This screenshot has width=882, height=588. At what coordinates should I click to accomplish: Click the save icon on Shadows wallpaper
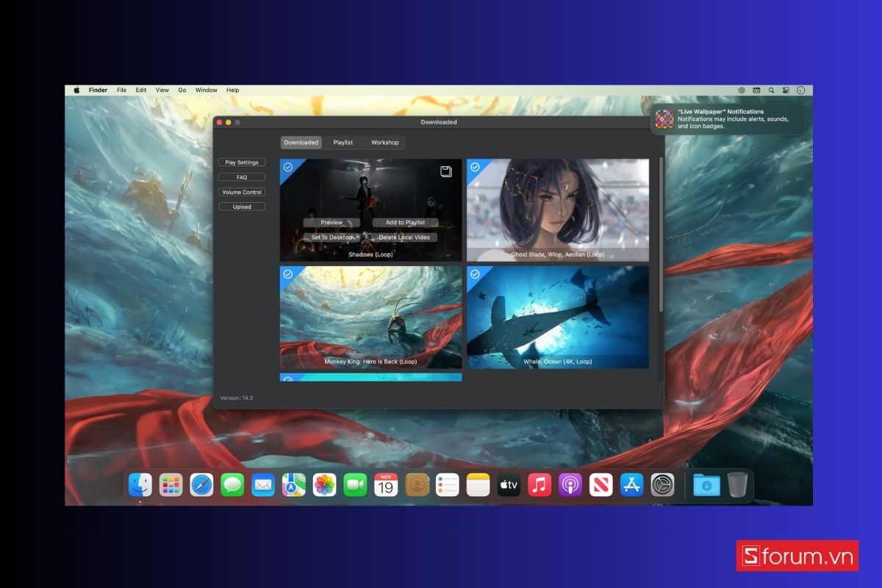[x=445, y=171]
